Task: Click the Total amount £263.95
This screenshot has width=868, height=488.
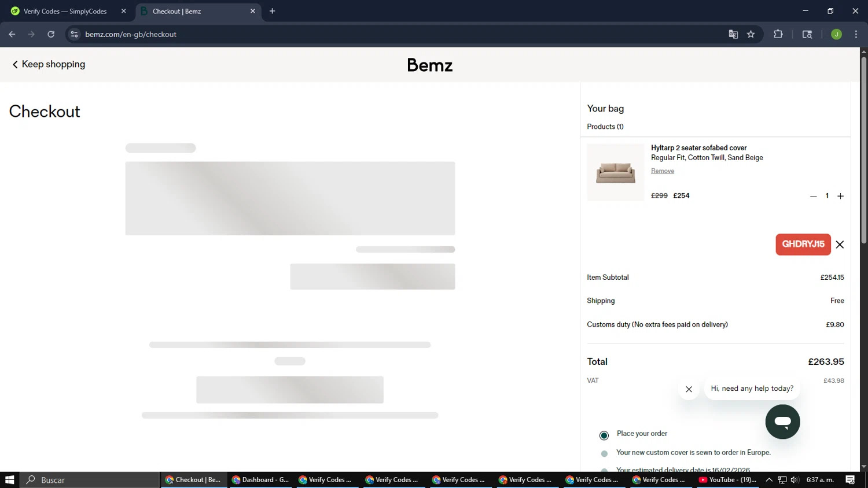Action: click(826, 362)
